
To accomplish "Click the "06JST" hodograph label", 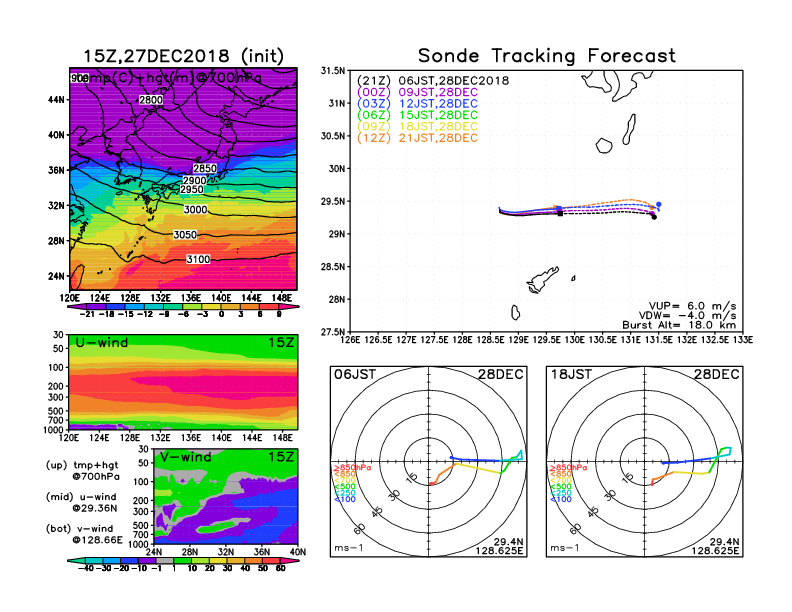I will pos(355,375).
